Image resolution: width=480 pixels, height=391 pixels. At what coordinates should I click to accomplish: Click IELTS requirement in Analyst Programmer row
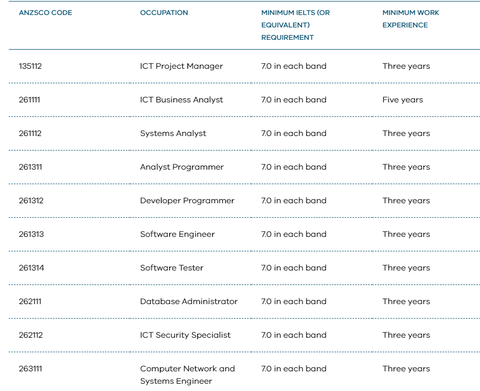pyautogui.click(x=294, y=167)
